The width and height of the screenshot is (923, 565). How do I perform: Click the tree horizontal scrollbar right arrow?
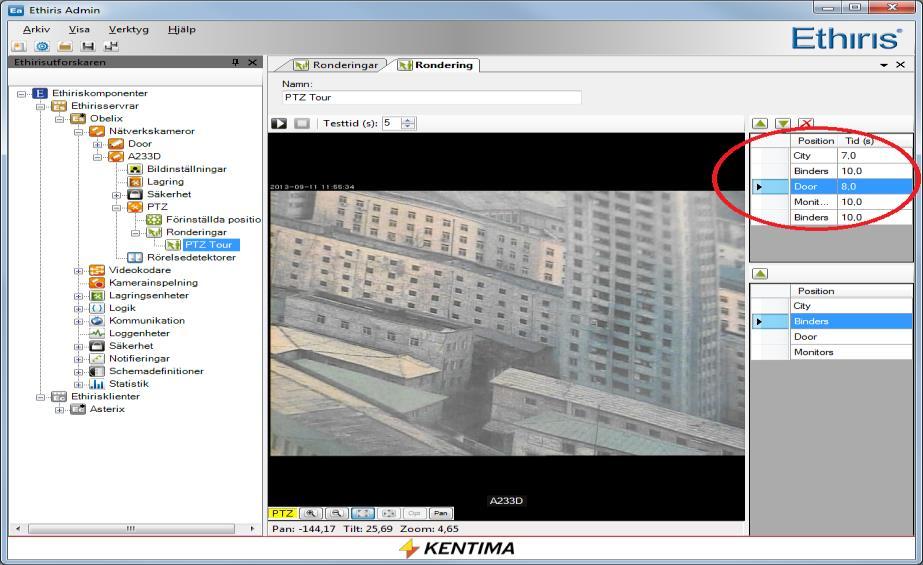(x=253, y=529)
